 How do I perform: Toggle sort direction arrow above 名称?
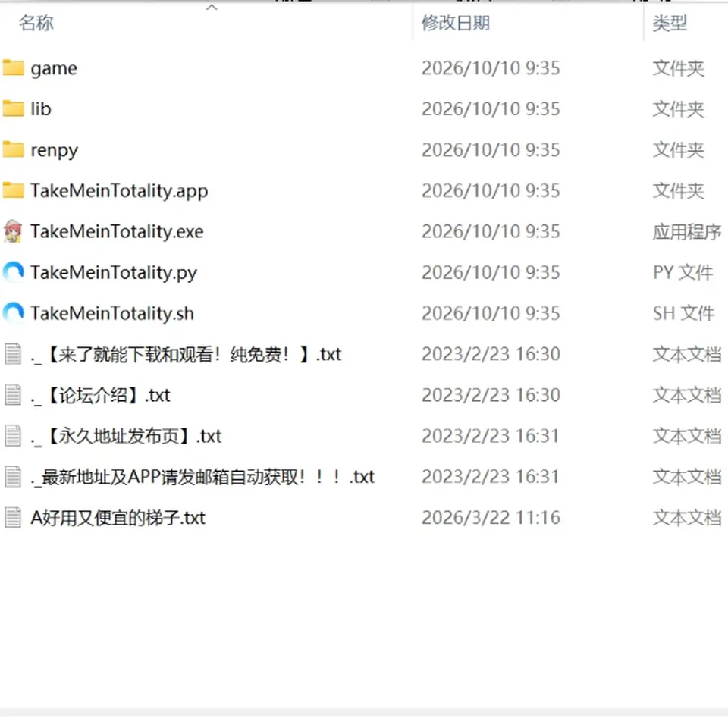tap(212, 7)
